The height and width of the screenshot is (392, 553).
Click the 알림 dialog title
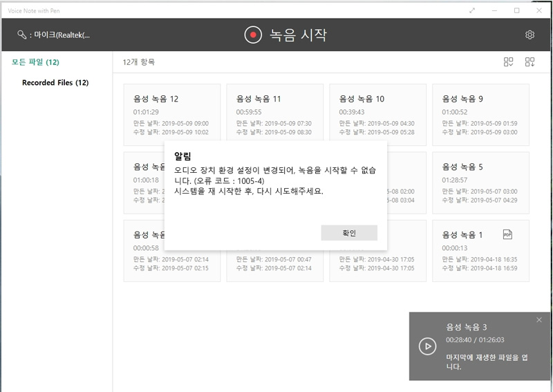(182, 156)
